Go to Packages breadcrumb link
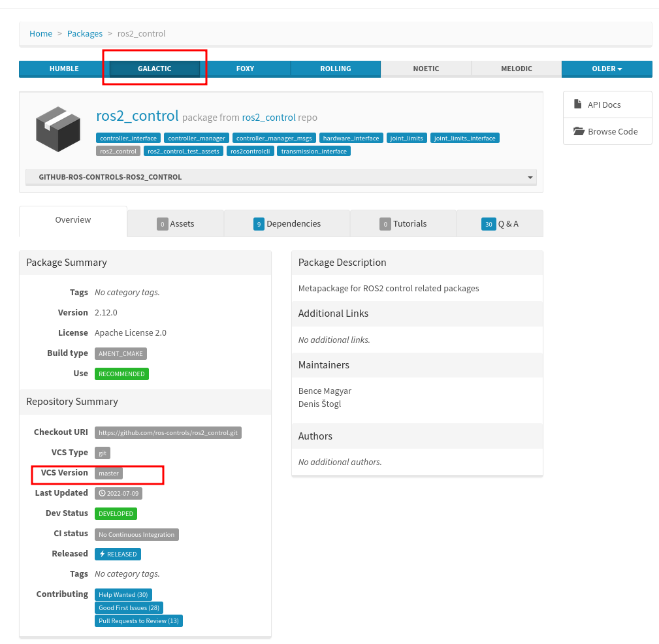Screen dimensions: 659x644 click(85, 33)
